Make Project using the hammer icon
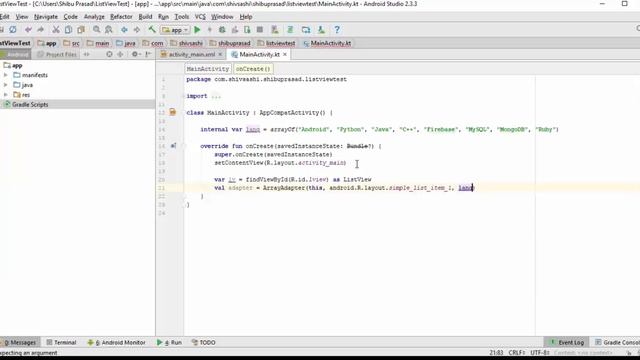 [x=152, y=30]
